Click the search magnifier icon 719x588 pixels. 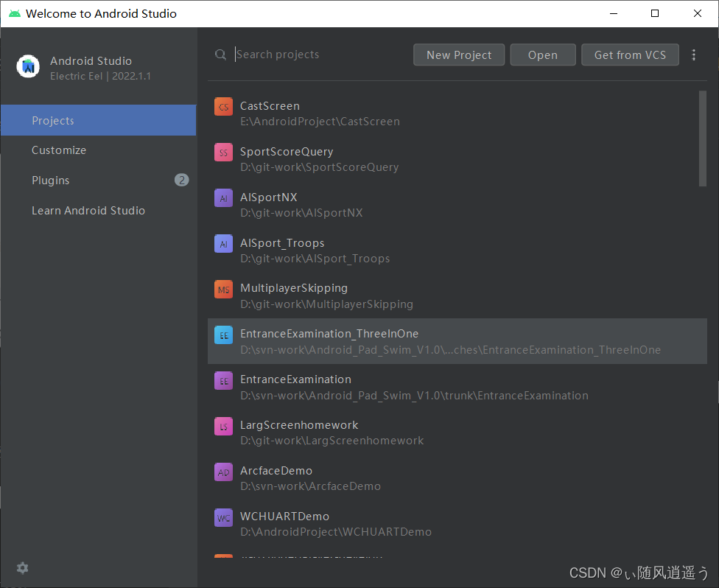point(220,55)
